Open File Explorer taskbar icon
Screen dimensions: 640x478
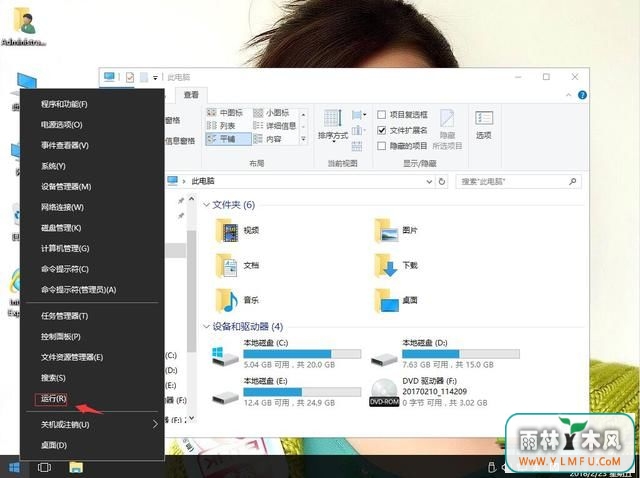click(x=76, y=467)
